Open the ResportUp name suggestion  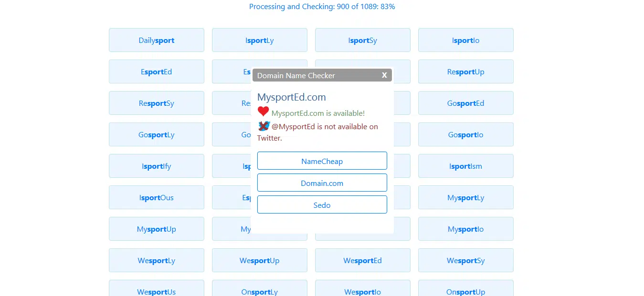tap(465, 72)
